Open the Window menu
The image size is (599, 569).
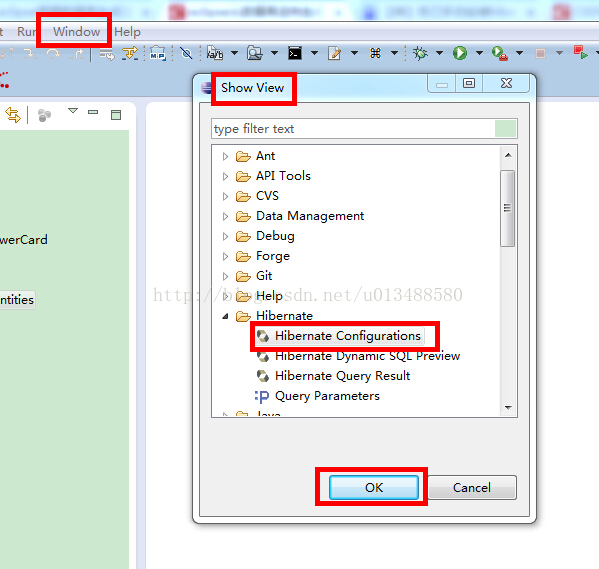76,32
